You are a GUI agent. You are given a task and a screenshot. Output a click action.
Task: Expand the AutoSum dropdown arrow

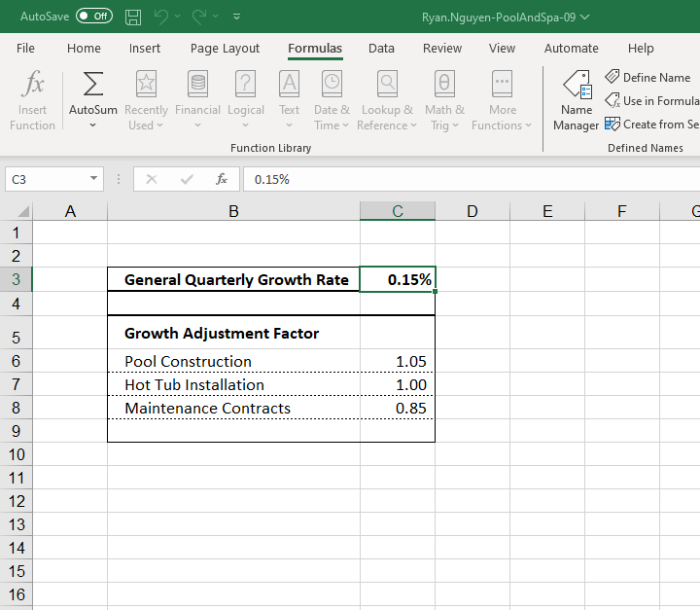[93, 126]
